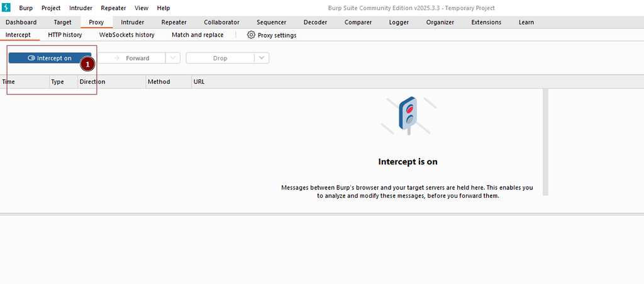Open the Collaborator tab

coord(221,22)
